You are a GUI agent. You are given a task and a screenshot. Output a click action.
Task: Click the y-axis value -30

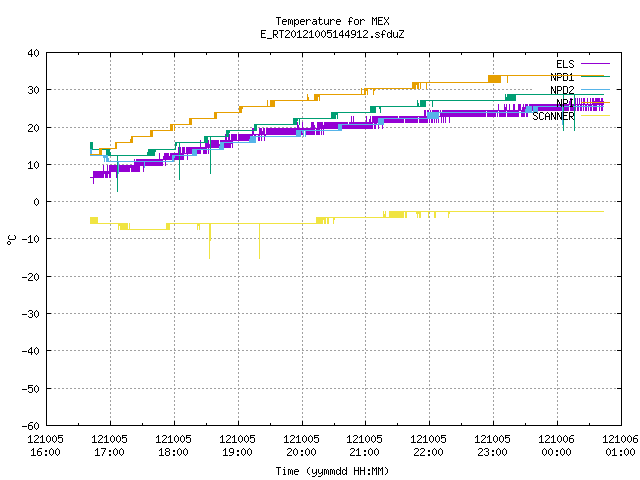31,314
